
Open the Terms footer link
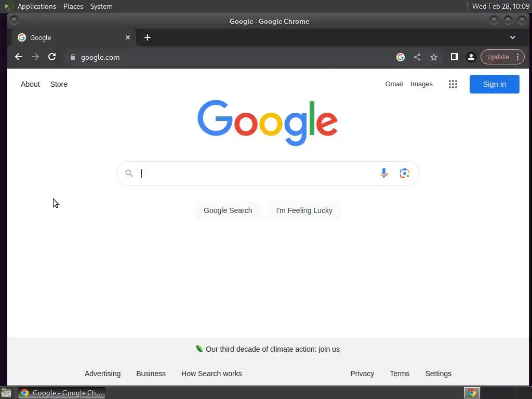click(400, 374)
